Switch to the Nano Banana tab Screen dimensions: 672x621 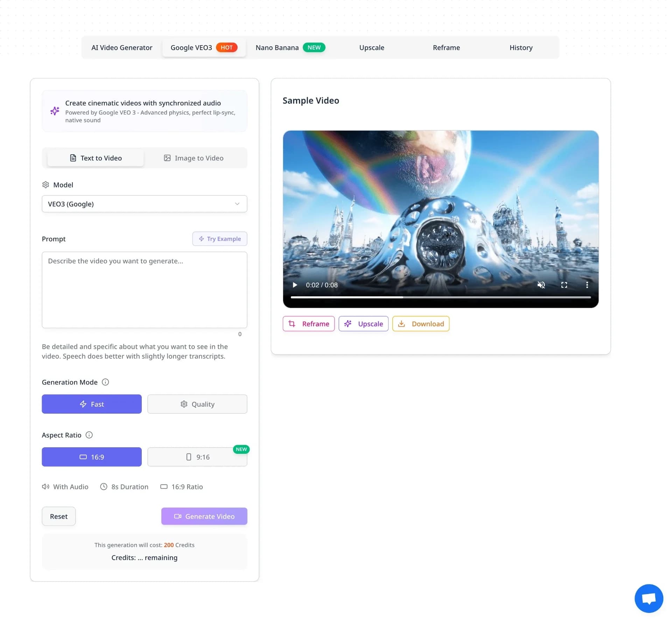277,47
